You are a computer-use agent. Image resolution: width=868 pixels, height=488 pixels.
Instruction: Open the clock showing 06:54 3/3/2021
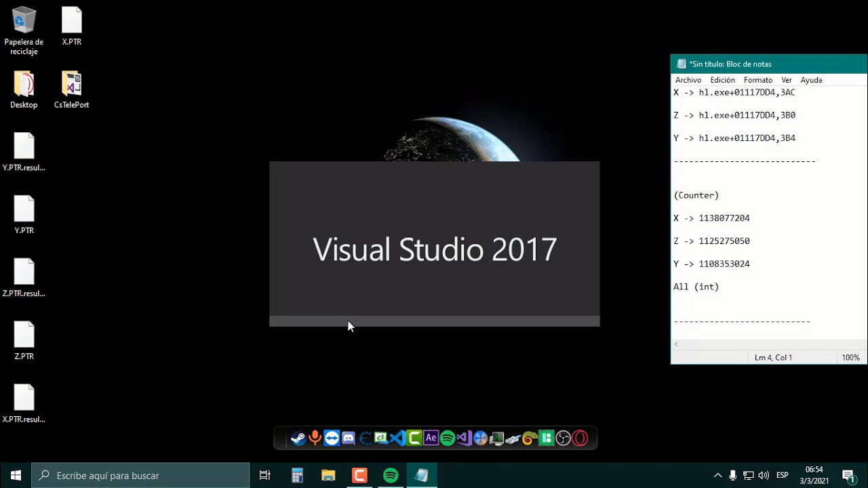814,475
